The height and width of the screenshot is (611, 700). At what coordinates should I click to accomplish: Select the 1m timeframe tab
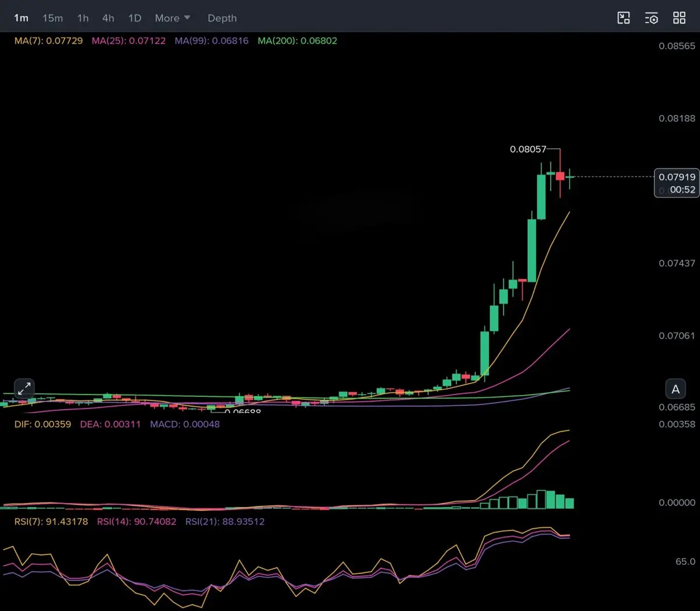(x=21, y=18)
